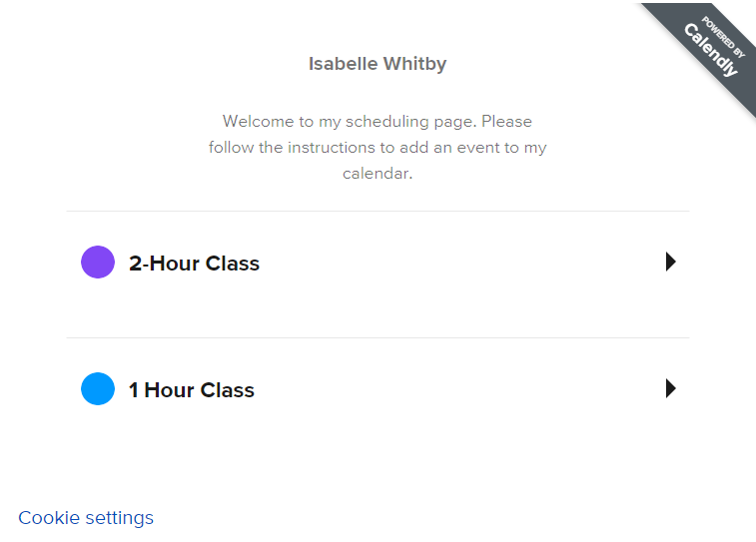The width and height of the screenshot is (756, 542).
Task: Click the word Calendly in the ribbon
Action: pyautogui.click(x=711, y=50)
